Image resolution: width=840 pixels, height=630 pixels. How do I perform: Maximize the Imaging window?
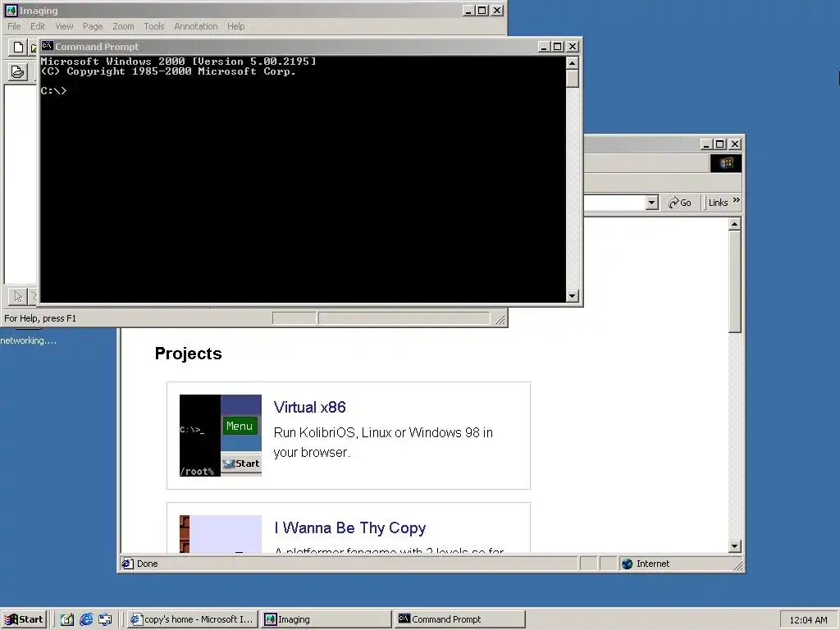tap(482, 10)
